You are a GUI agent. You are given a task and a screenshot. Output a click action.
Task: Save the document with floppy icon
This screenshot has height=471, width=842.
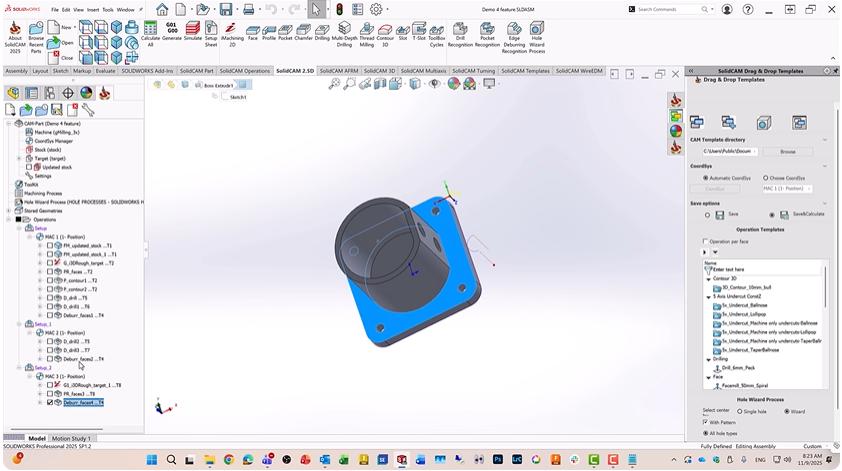tap(226, 9)
